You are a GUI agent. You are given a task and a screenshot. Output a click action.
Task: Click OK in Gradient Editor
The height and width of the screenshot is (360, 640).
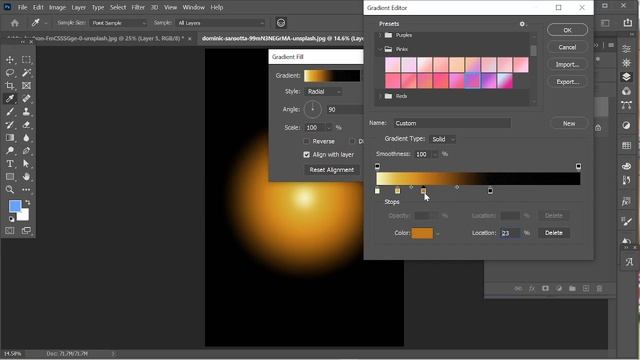point(567,30)
